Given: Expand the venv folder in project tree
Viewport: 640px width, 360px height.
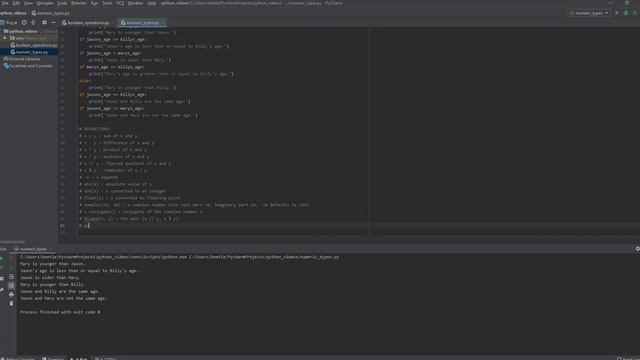Looking at the screenshot, I should tap(5, 38).
